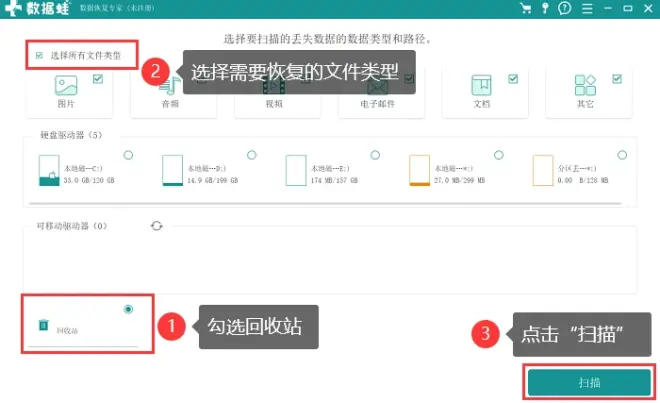Uncheck the 文档 file type checkbox
660x403 pixels.
513,78
